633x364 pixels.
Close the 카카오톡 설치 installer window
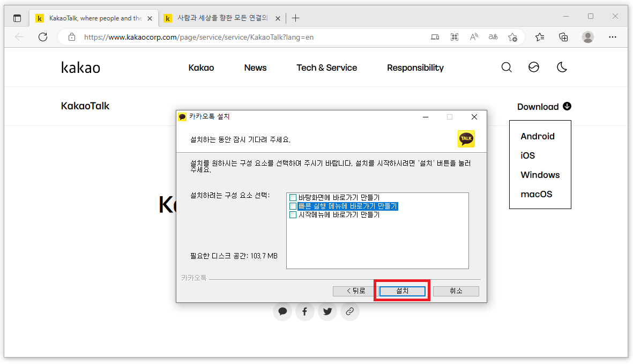[474, 117]
